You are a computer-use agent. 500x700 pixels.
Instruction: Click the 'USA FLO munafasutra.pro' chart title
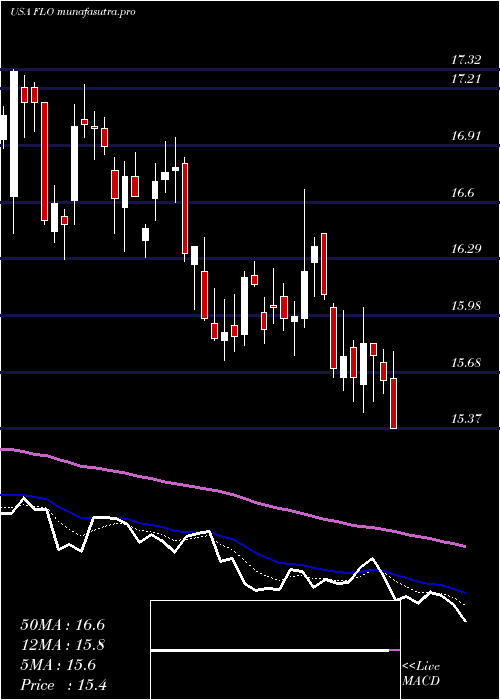click(x=73, y=12)
